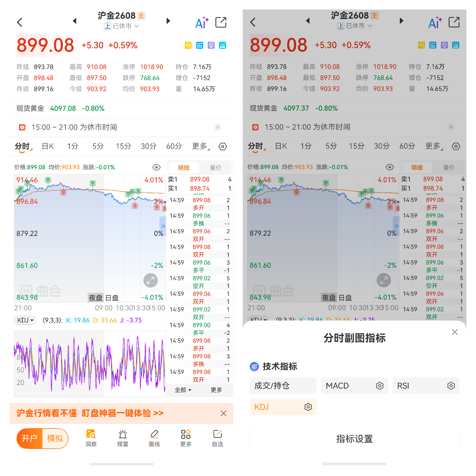Open the purple lightbulb icon, left screen
Viewport: 476px width, 476px height.
point(211,45)
